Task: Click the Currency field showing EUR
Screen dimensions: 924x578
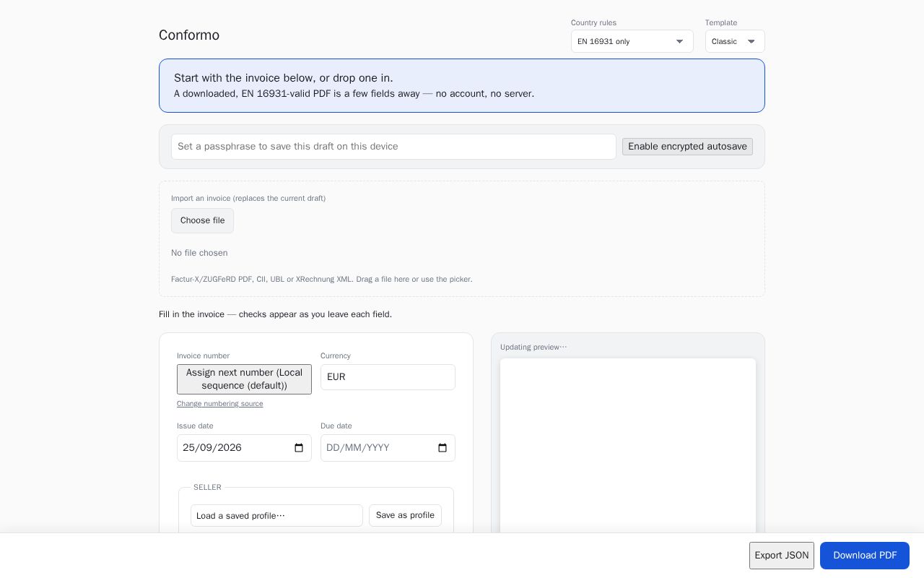Action: pos(388,377)
